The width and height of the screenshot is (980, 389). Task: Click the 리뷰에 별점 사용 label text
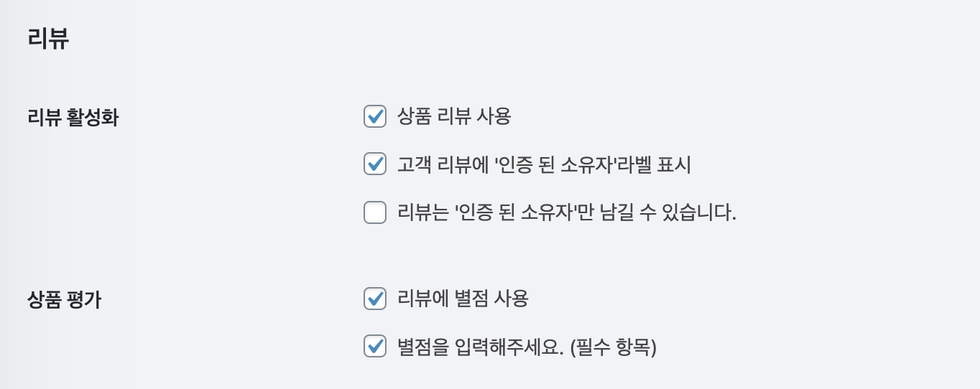(463, 299)
